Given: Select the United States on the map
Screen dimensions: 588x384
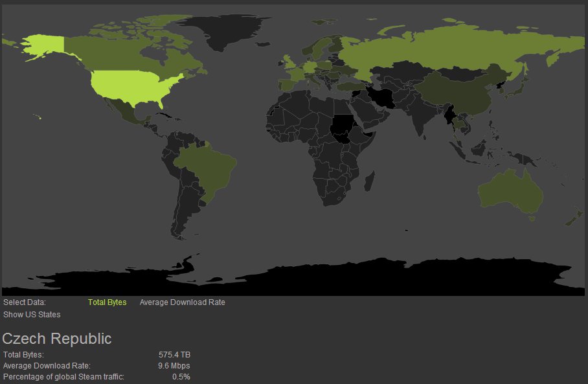Looking at the screenshot, I should [131, 86].
